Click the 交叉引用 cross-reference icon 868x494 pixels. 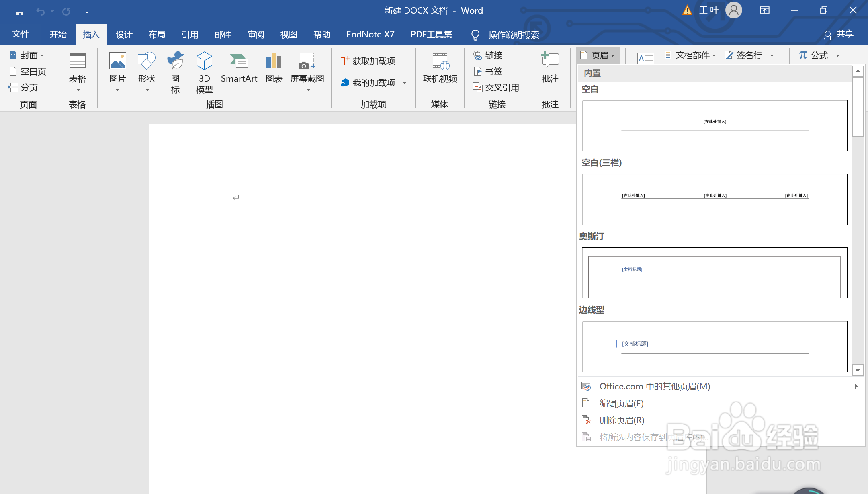(x=478, y=87)
